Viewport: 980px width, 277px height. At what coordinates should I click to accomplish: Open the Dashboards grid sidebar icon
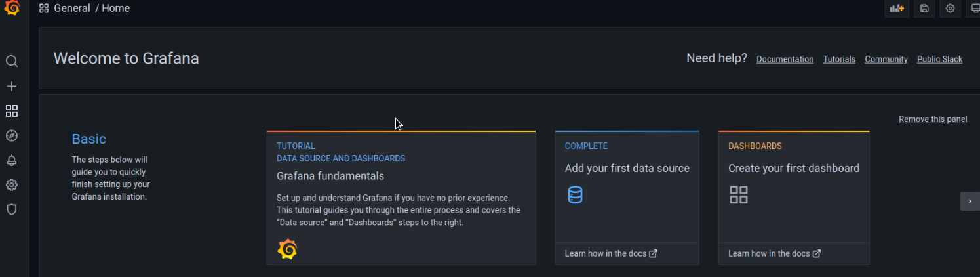12,111
